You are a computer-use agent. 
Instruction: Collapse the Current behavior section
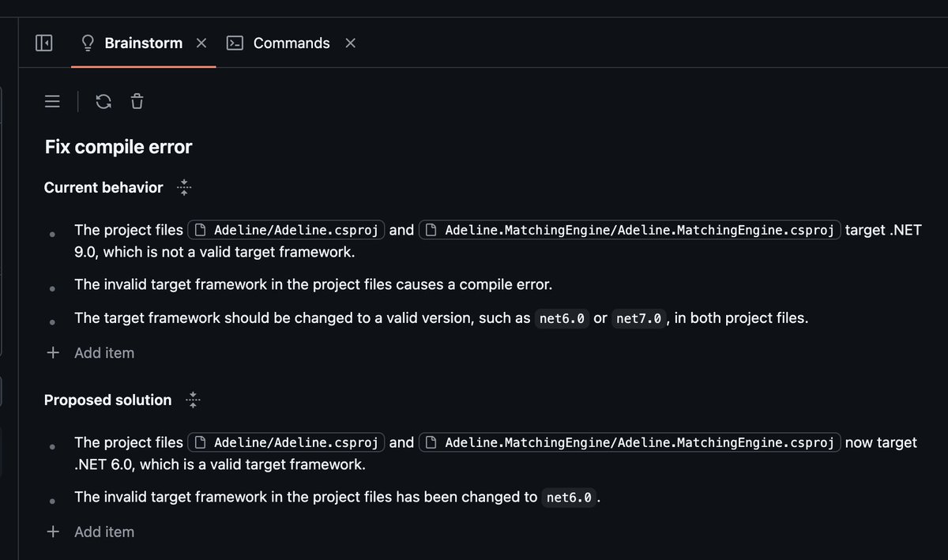(184, 187)
